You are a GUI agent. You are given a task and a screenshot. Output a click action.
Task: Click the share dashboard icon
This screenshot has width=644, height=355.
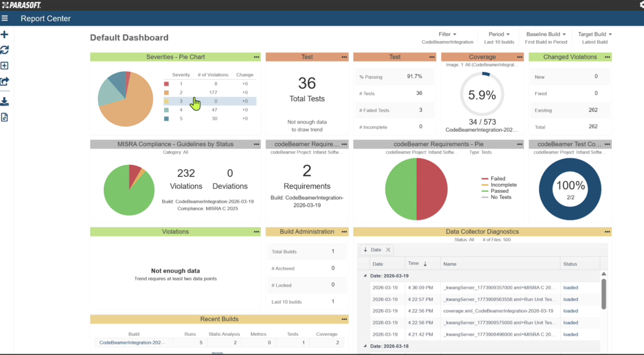pyautogui.click(x=5, y=82)
